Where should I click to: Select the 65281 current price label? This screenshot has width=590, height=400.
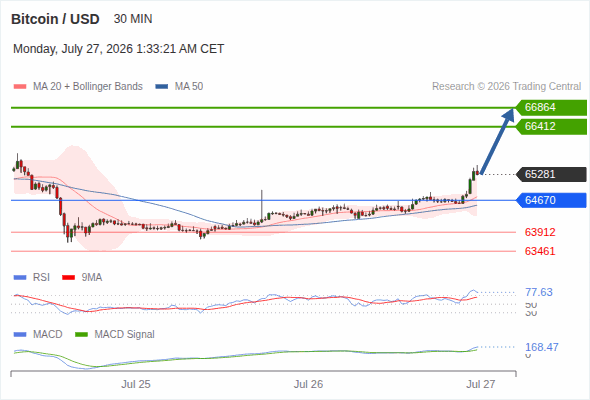[551, 174]
